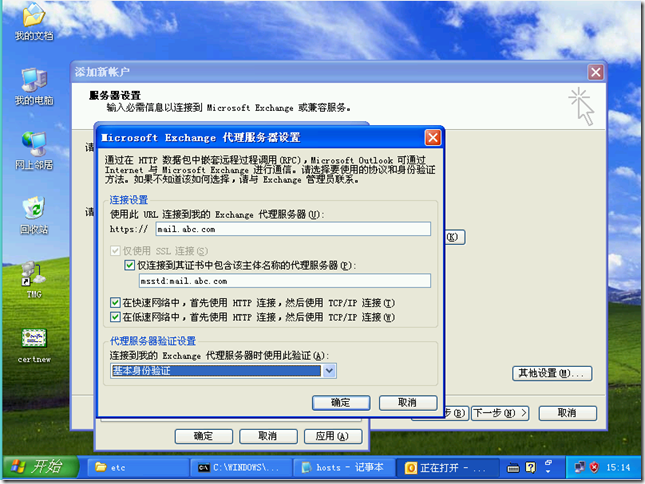This screenshot has height=484, width=645.
Task: Click the Apply (A) button
Action: [x=333, y=436]
